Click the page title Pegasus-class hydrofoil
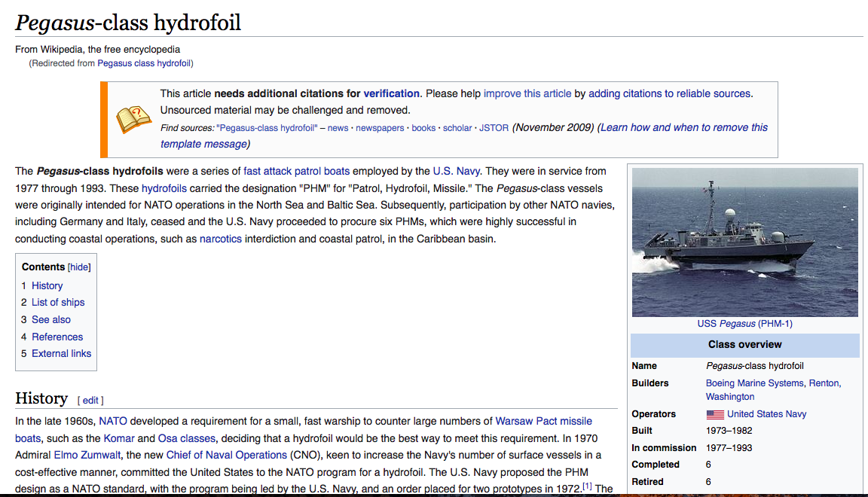 pos(128,23)
